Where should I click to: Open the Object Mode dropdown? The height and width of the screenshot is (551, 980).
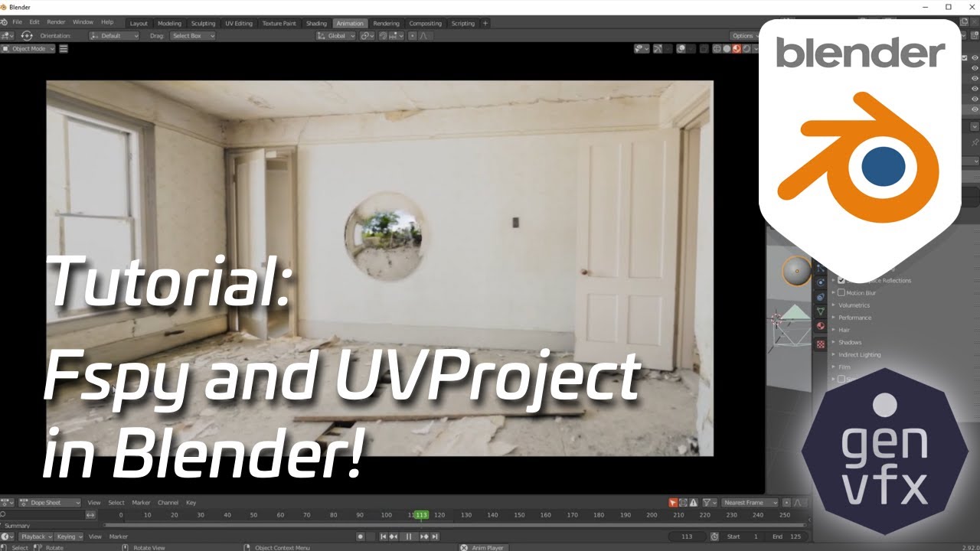(28, 49)
